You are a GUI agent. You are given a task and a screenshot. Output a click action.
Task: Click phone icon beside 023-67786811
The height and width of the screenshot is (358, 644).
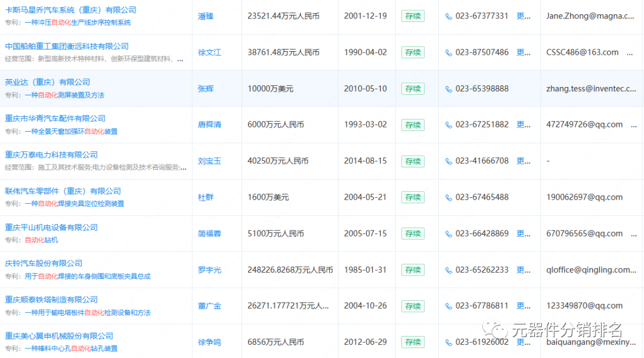click(x=448, y=306)
